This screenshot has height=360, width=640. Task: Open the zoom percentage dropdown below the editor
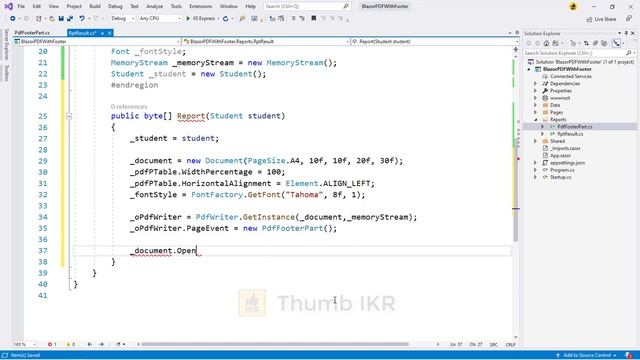(x=24, y=344)
